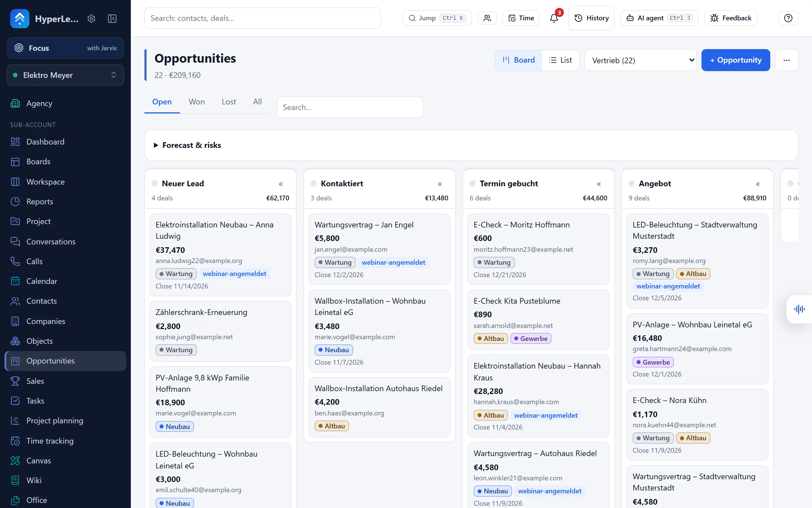
Task: Go to Dashboard in the sidebar
Action: coord(65,142)
